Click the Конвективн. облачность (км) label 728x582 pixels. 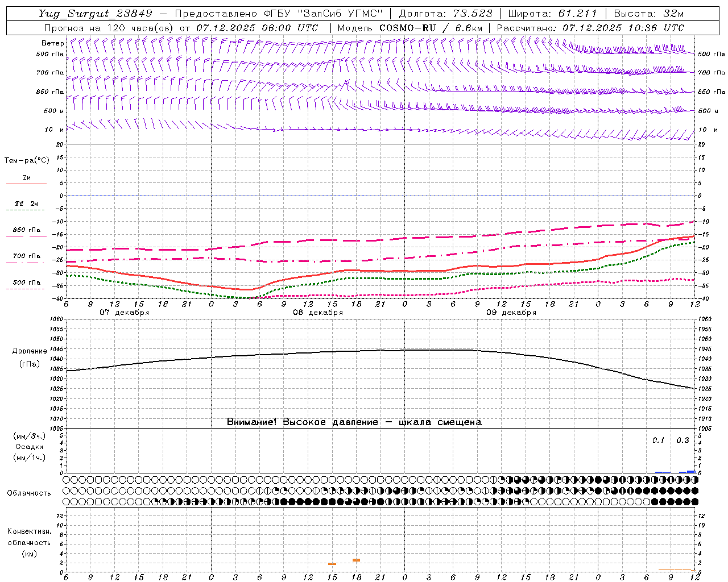29,542
